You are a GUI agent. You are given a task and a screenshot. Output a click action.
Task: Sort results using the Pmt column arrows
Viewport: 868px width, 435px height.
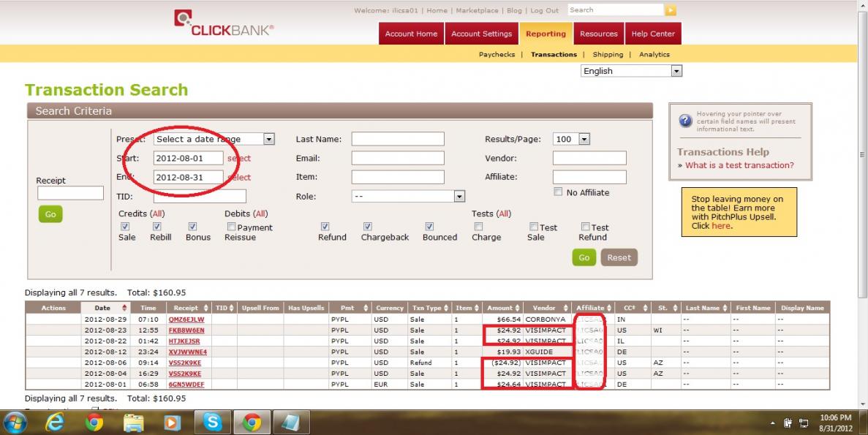pos(366,308)
